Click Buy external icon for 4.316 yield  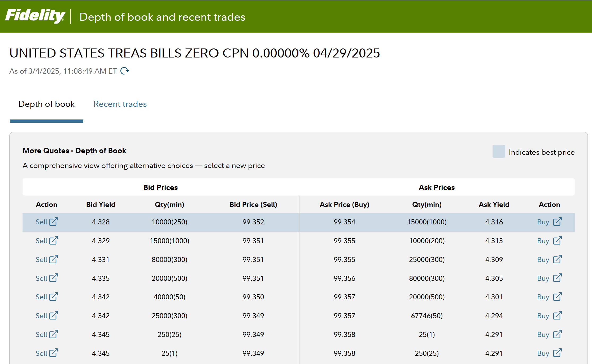(557, 222)
